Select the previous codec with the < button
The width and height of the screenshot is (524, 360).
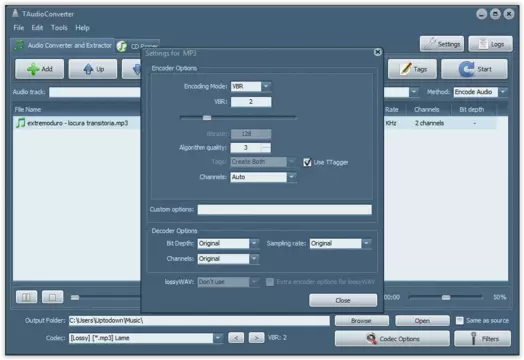click(236, 338)
